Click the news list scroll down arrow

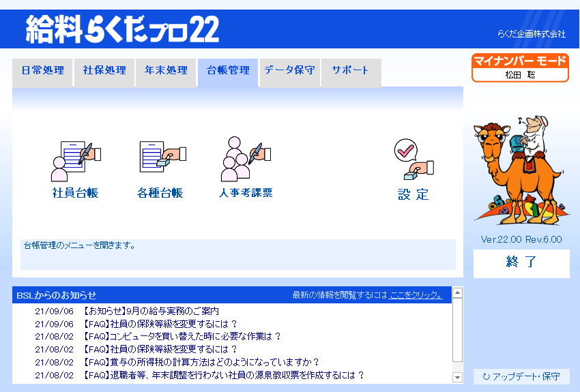click(458, 377)
